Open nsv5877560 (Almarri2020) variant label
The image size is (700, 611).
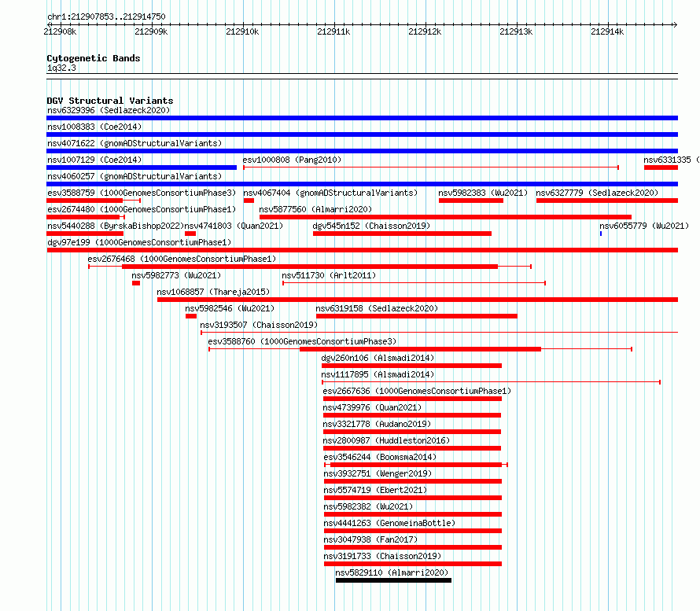315,209
